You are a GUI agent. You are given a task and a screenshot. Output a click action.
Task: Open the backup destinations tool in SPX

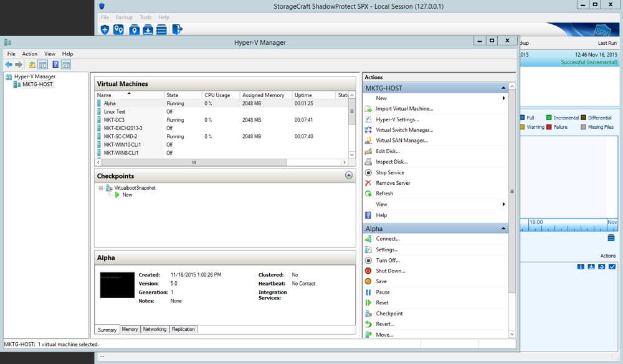click(119, 29)
